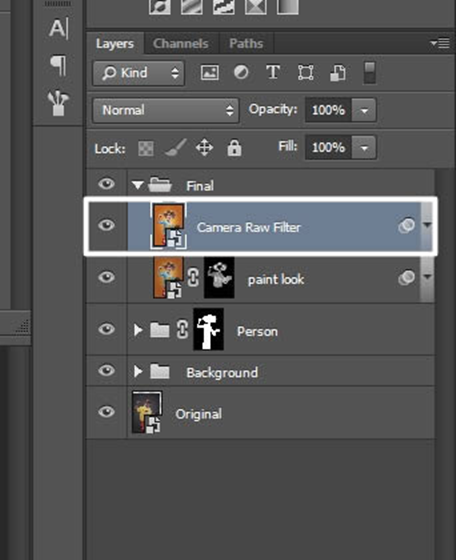The image size is (456, 560).
Task: Collapse smart filters on paint look layer
Action: [427, 277]
